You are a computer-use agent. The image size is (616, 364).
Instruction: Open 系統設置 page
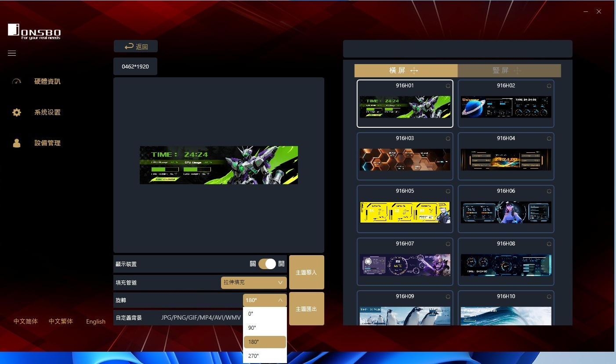point(47,112)
